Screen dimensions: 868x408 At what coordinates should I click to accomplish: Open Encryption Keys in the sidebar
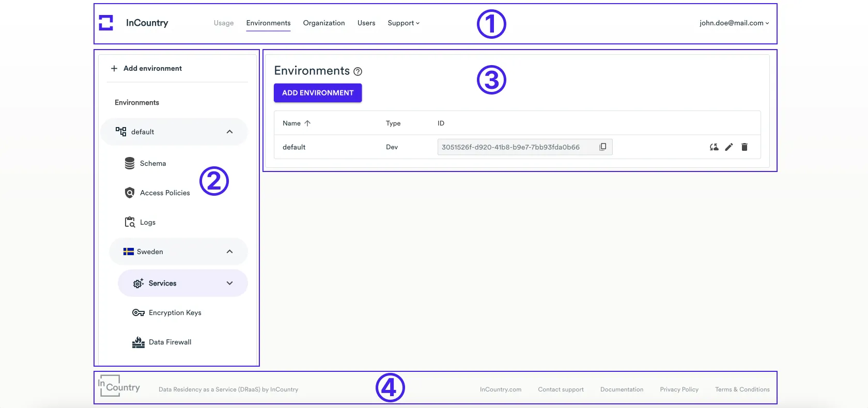175,312
